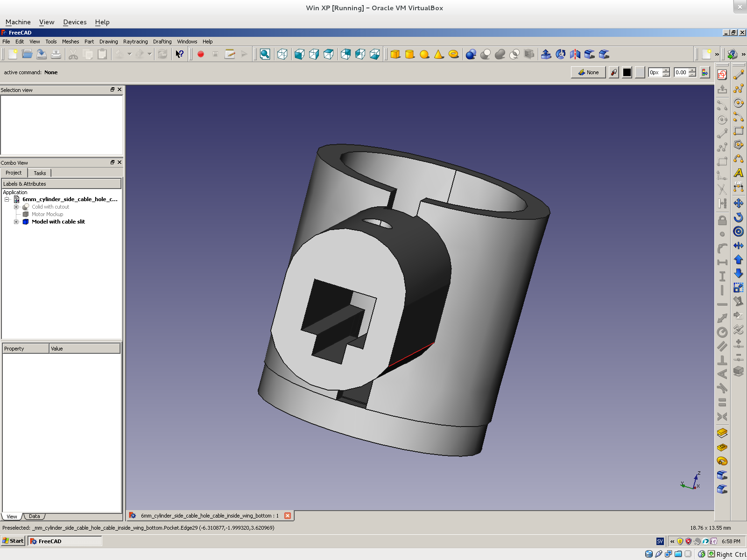This screenshot has width=747, height=560.
Task: Close the 6mm_cylinder document tab
Action: 288,516
